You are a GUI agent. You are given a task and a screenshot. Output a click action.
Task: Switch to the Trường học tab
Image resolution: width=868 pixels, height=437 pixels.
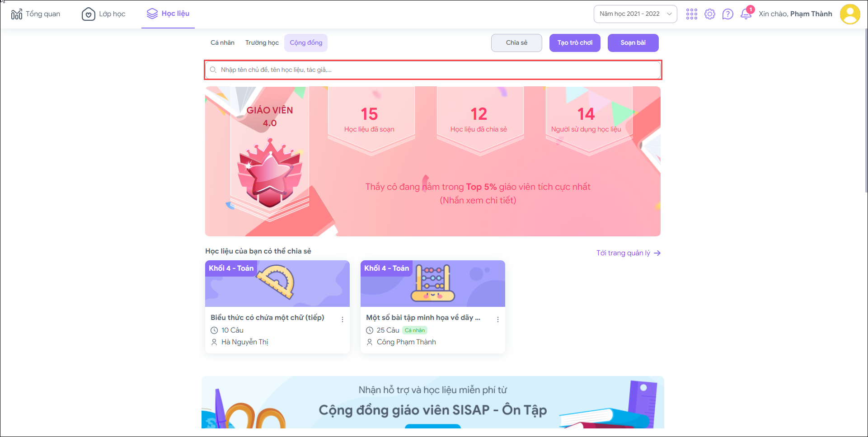point(262,43)
